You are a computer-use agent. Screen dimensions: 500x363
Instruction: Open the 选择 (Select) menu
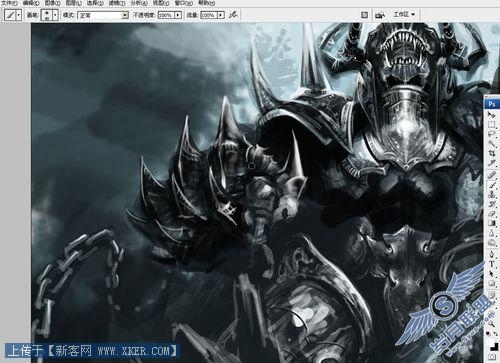(x=95, y=3)
